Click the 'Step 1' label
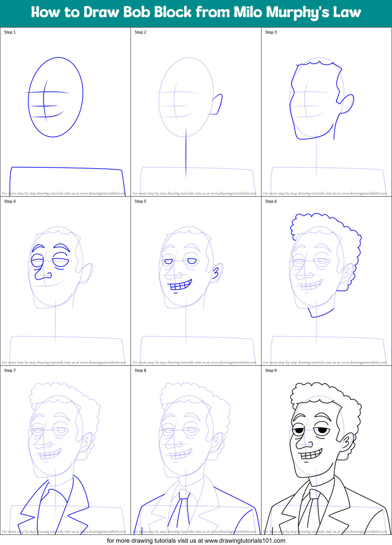 tap(10, 32)
